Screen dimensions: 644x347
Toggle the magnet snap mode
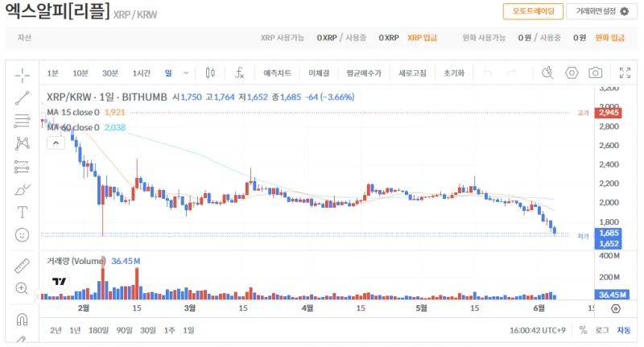click(23, 319)
